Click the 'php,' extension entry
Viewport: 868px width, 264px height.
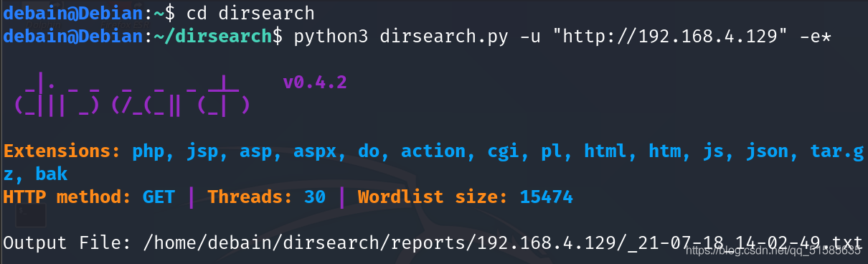154,151
